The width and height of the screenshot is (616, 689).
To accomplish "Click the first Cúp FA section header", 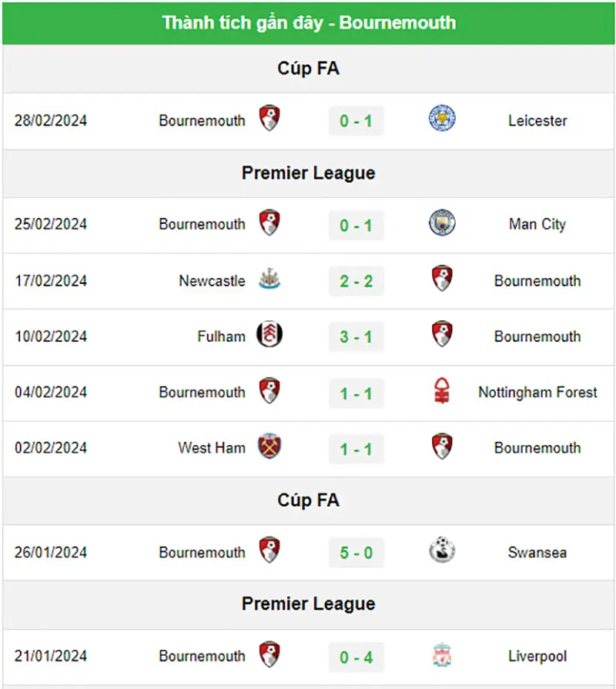I will click(309, 69).
